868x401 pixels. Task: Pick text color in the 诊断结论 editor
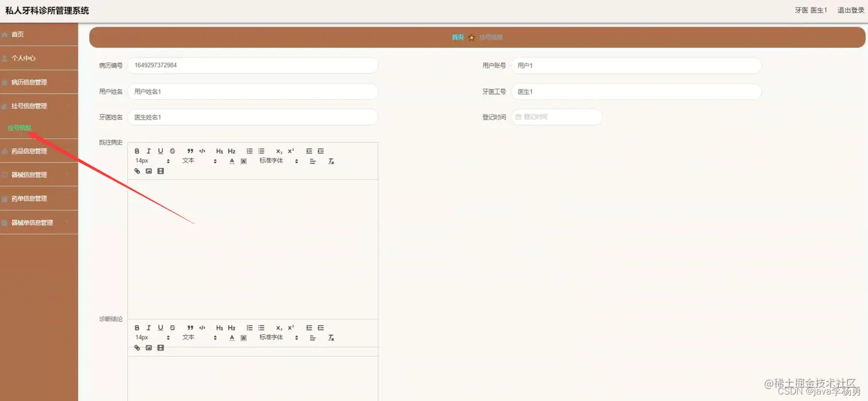(x=232, y=338)
